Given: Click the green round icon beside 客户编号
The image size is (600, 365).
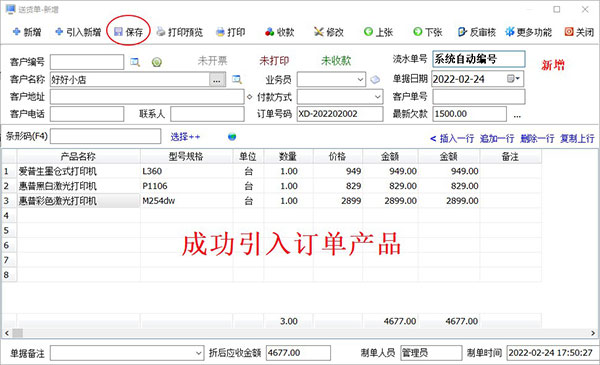Looking at the screenshot, I should pos(157,62).
